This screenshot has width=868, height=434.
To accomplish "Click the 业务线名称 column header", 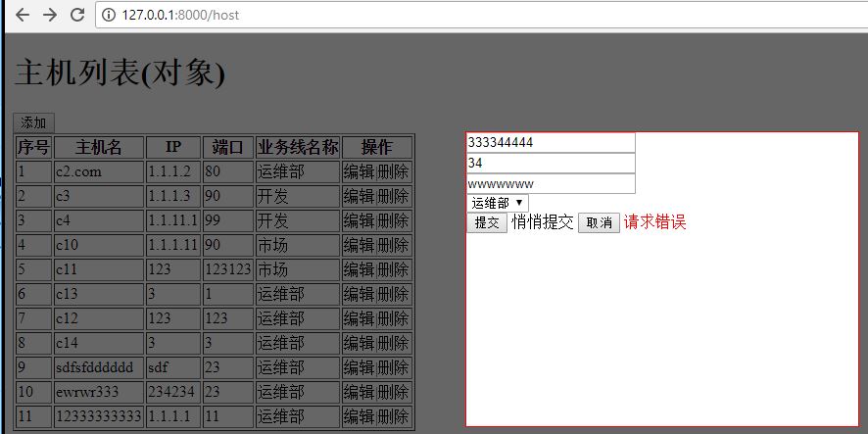I will point(298,147).
